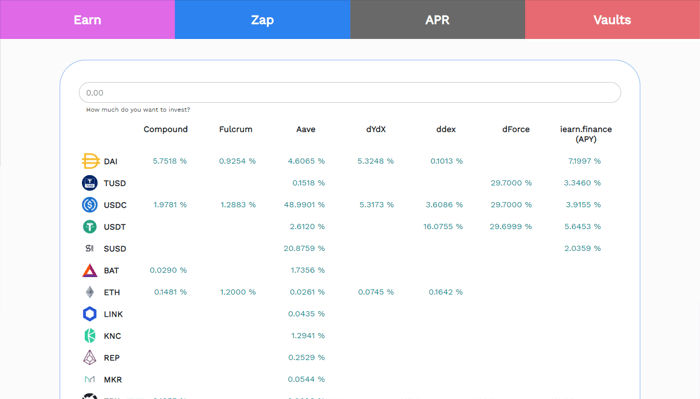Click the dForce column header
The image size is (700, 399).
tap(516, 129)
